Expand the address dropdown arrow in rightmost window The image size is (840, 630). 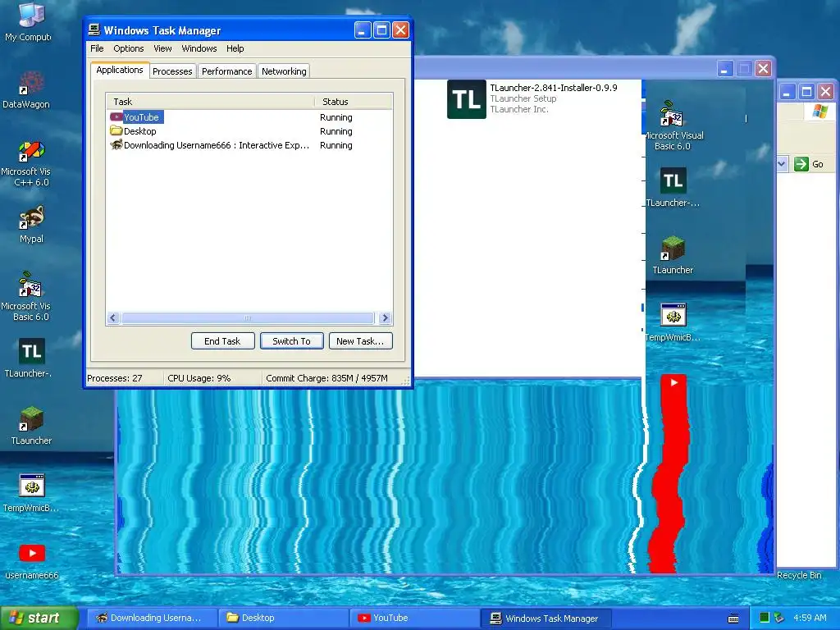click(x=783, y=164)
